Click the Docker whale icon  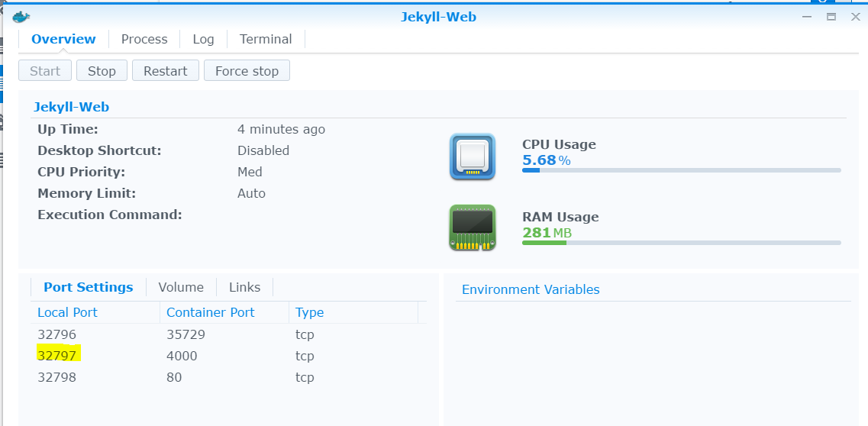21,17
